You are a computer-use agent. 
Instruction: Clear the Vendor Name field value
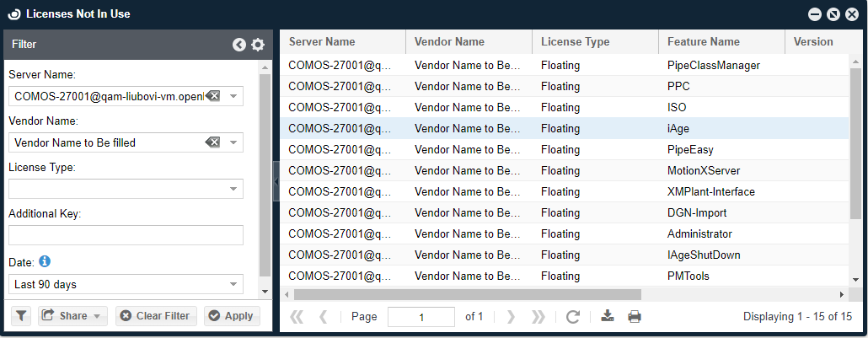(x=213, y=142)
